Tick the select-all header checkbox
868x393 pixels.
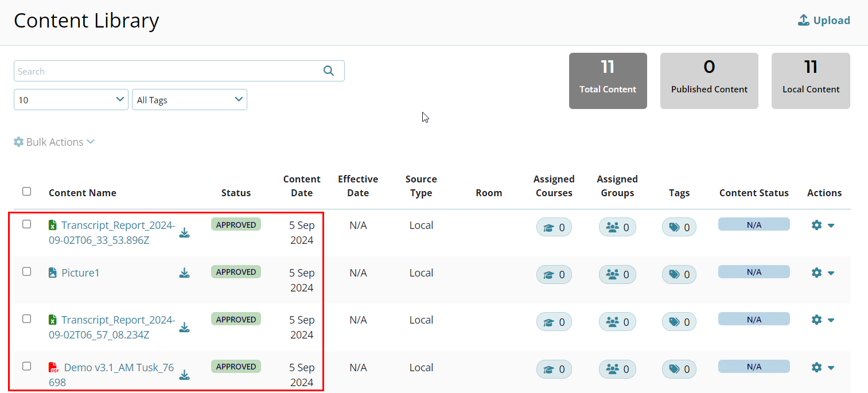coord(27,191)
